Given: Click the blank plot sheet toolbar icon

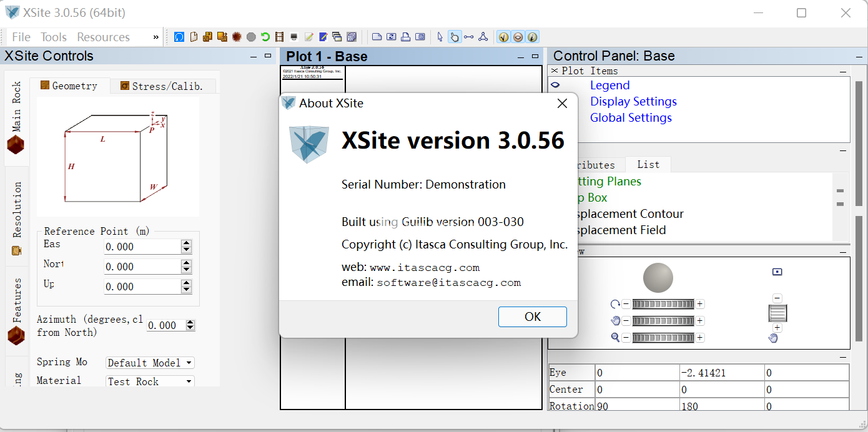Looking at the screenshot, I should (377, 37).
